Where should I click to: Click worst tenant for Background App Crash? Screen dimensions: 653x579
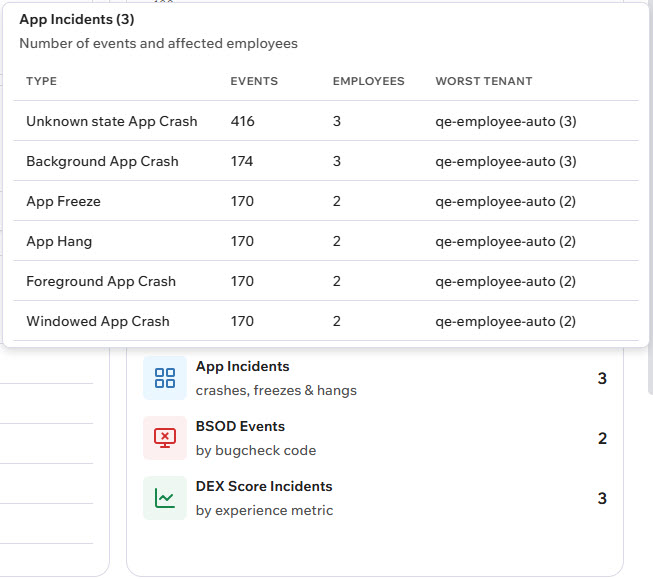tap(506, 161)
